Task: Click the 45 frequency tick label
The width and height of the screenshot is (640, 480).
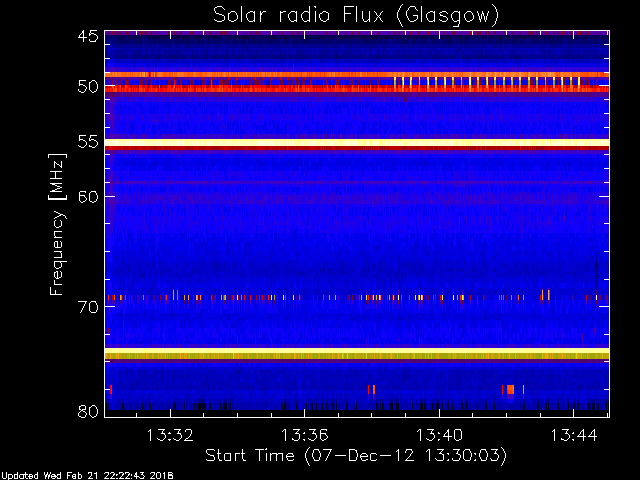Action: tap(88, 36)
